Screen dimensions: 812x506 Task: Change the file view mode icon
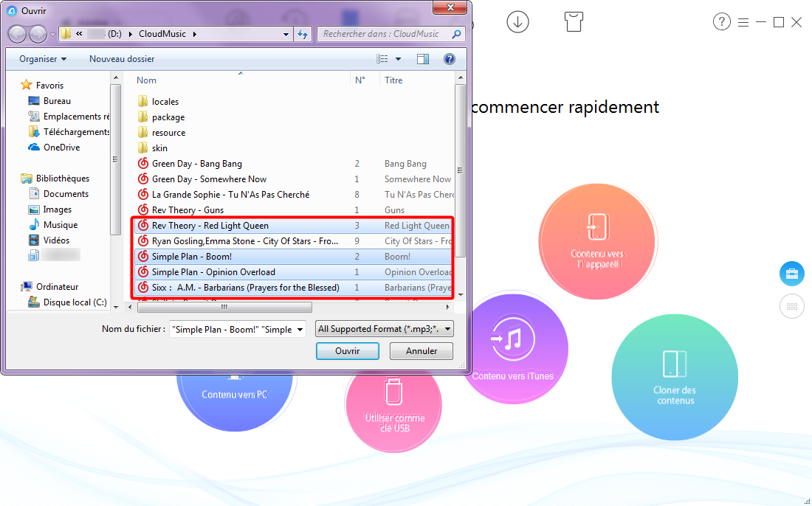click(382, 59)
